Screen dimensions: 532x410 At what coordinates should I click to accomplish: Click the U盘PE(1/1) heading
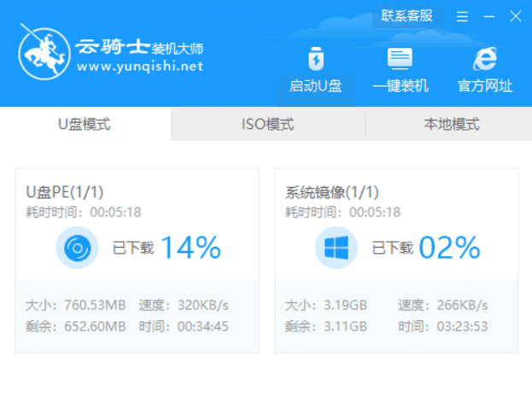tap(64, 192)
